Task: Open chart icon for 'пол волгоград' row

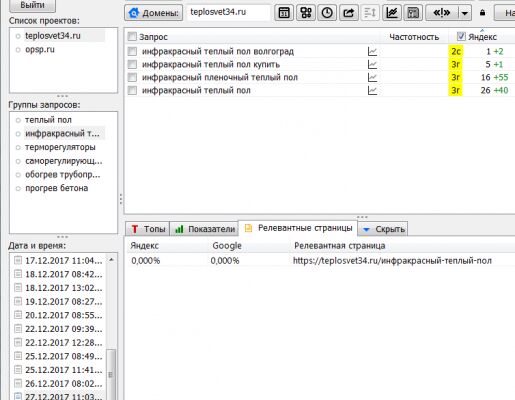Action: 372,51
